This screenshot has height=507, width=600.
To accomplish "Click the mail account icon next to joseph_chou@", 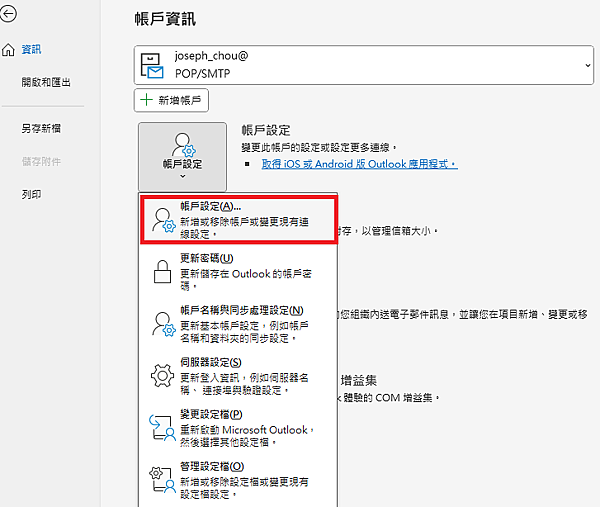I will pos(152,65).
